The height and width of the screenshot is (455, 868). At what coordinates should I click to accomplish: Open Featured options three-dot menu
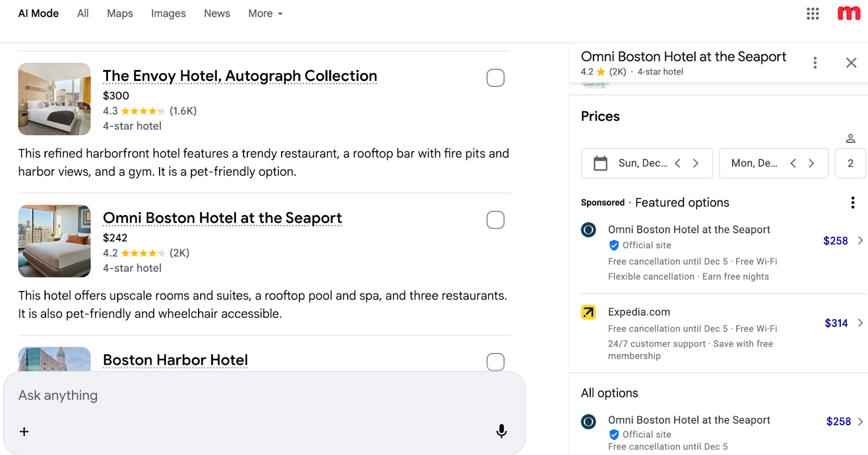pos(852,203)
